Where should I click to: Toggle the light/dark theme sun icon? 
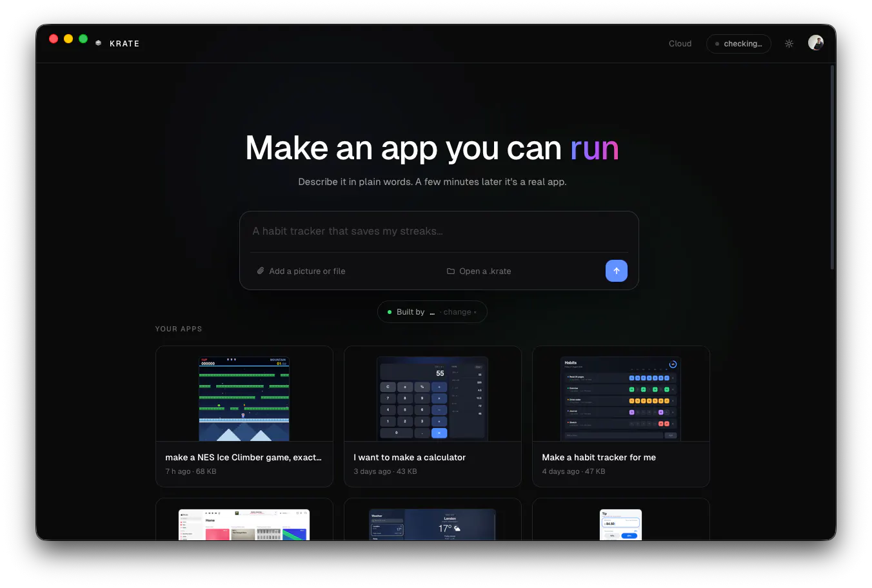(789, 44)
